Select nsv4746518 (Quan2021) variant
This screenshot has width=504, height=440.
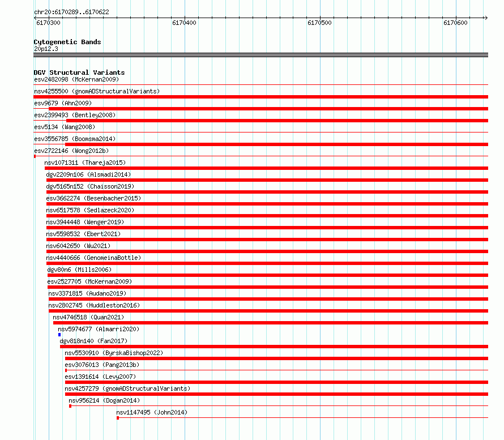point(88,317)
